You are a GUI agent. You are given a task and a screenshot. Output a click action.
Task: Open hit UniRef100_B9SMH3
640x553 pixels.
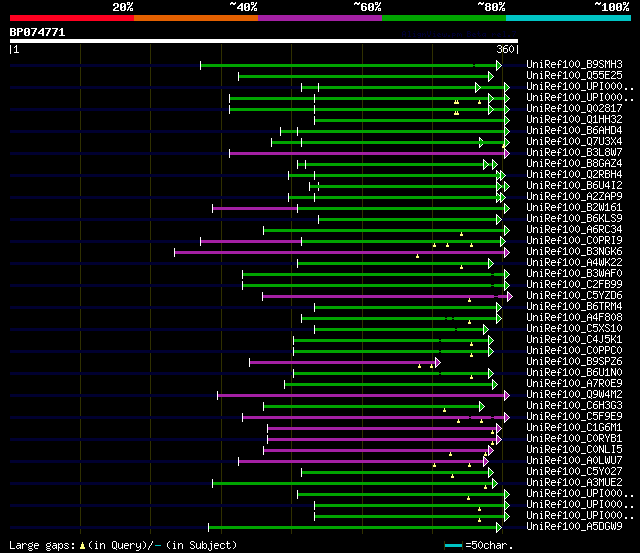[574, 64]
